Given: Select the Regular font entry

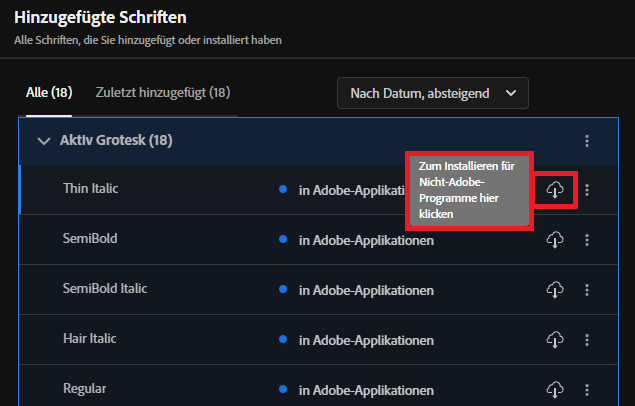Looking at the screenshot, I should click(84, 387).
